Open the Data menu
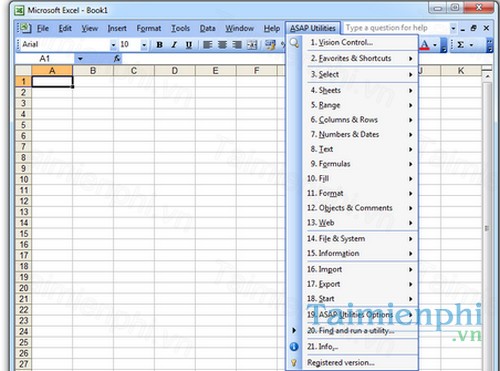Screen dimensions: 500x371 click(207, 28)
